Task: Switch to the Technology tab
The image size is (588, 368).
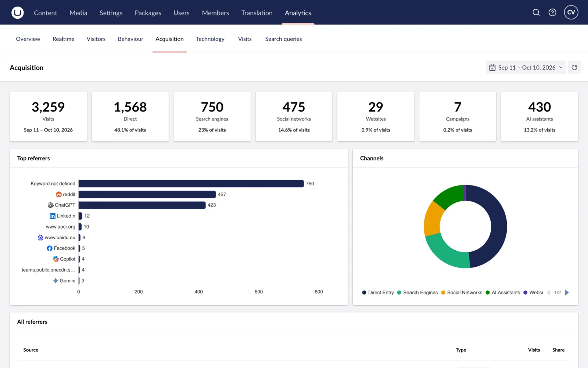Action: [210, 39]
